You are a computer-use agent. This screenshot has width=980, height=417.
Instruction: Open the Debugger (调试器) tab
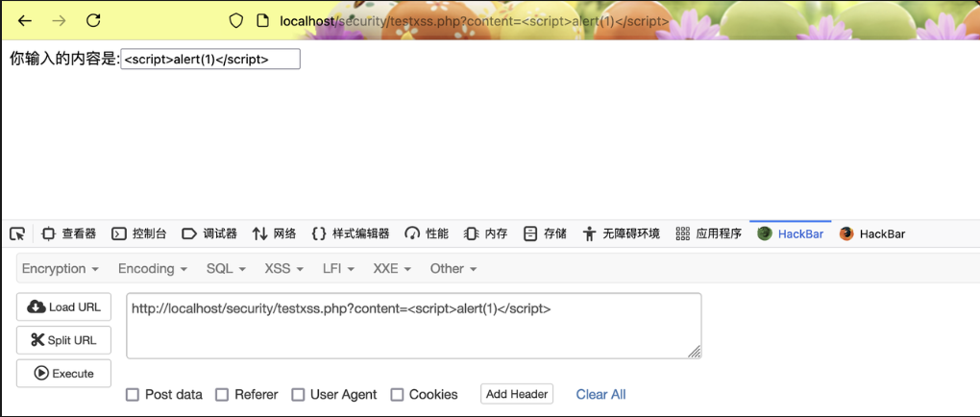point(209,233)
